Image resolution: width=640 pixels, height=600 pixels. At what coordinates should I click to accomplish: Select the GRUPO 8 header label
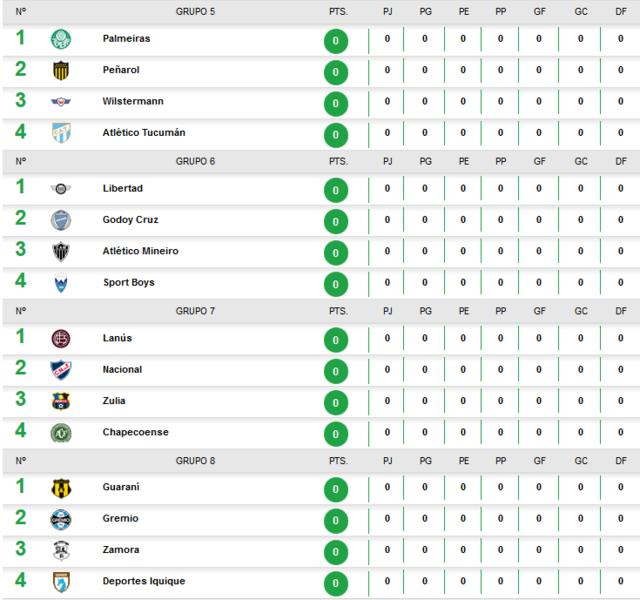(195, 461)
